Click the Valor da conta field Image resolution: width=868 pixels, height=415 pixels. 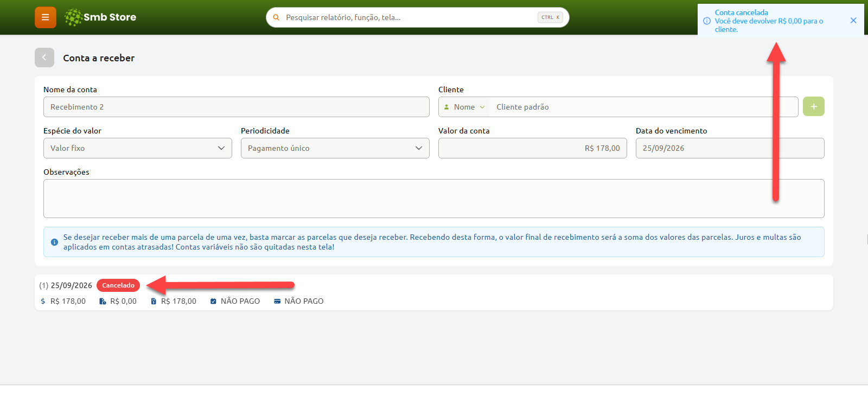(533, 148)
